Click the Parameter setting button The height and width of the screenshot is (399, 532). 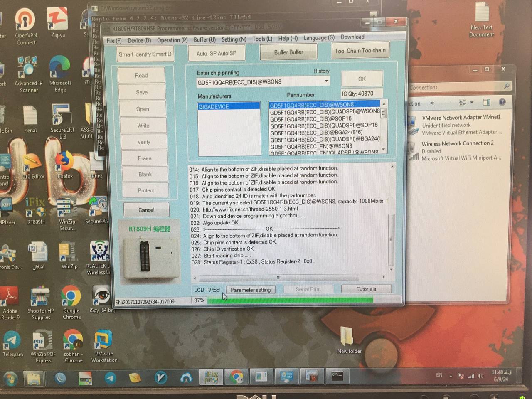251,290
